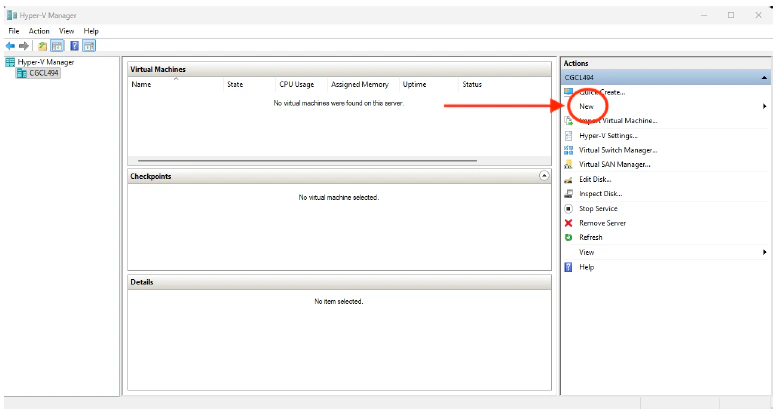This screenshot has height=413, width=777.
Task: Click the Virtual Machines horizontal scrollbar
Action: click(307, 161)
